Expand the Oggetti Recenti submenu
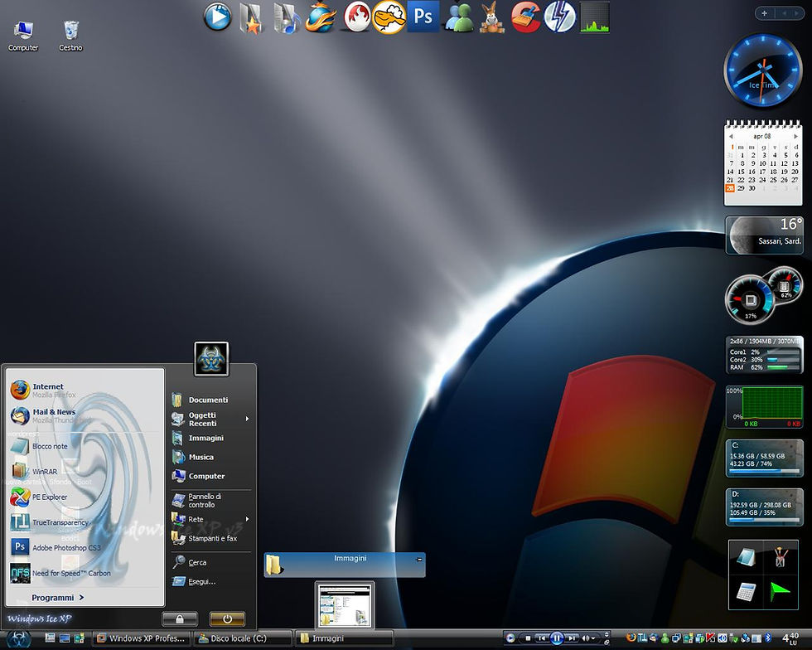This screenshot has width=812, height=650. tap(247, 420)
